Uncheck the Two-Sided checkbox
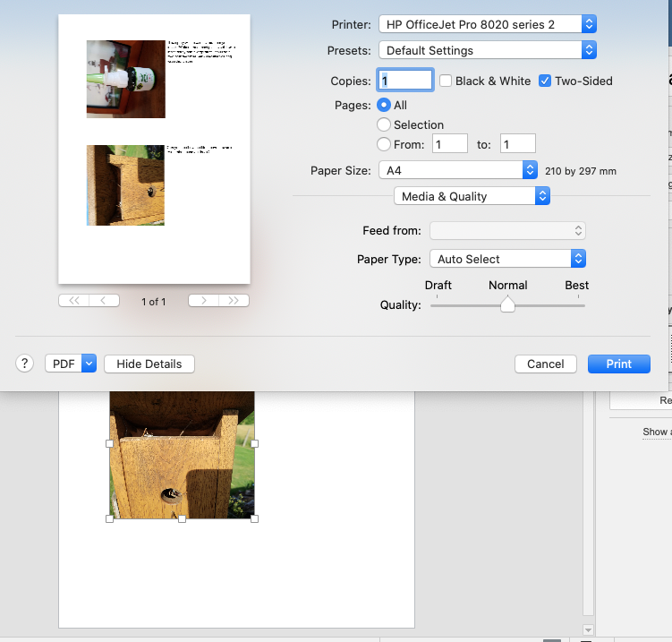672x642 pixels. (545, 81)
